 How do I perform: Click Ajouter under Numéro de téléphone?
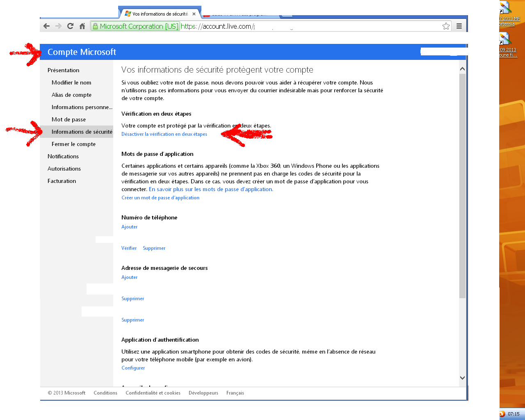(x=129, y=227)
